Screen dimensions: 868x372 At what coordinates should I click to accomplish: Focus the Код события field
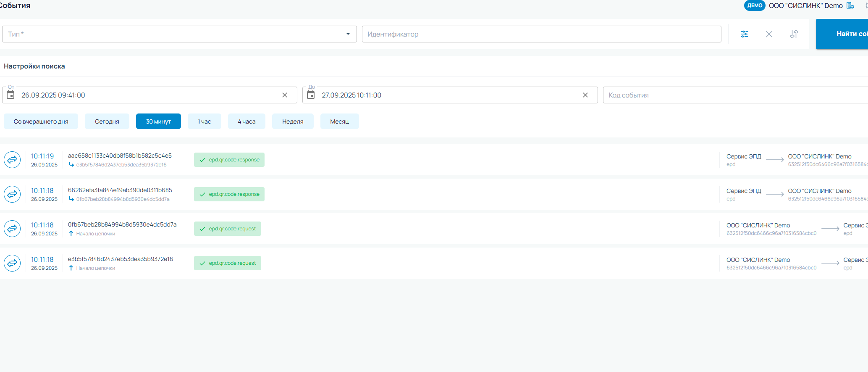tap(735, 95)
